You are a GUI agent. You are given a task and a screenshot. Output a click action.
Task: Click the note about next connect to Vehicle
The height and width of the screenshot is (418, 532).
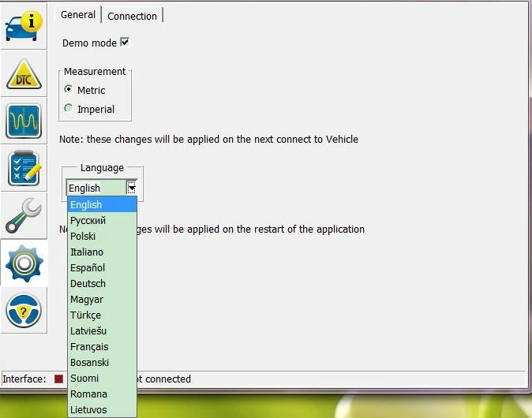tap(208, 140)
